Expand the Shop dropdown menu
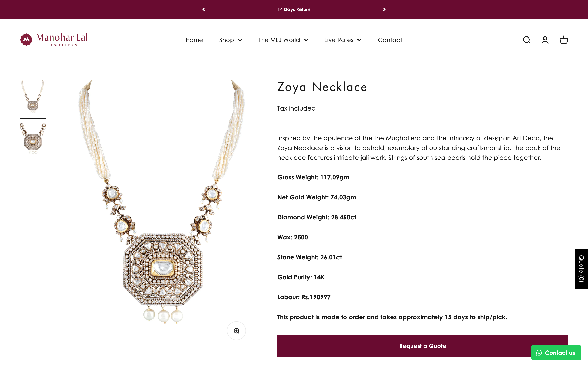The width and height of the screenshot is (588, 367). [230, 40]
